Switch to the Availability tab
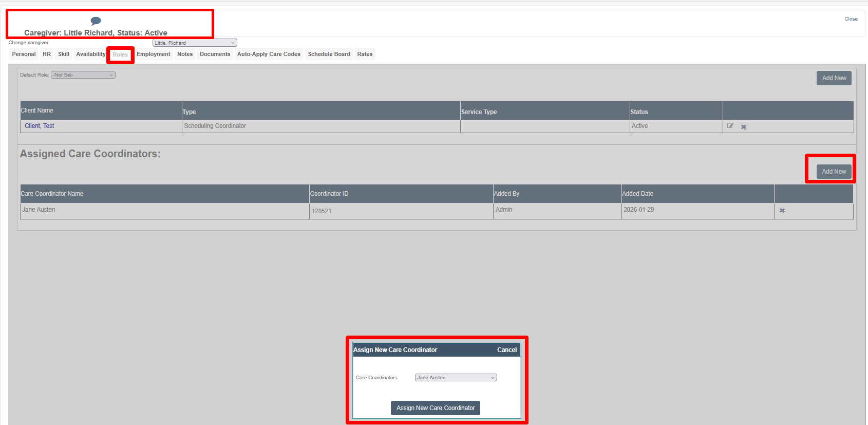 click(x=91, y=54)
